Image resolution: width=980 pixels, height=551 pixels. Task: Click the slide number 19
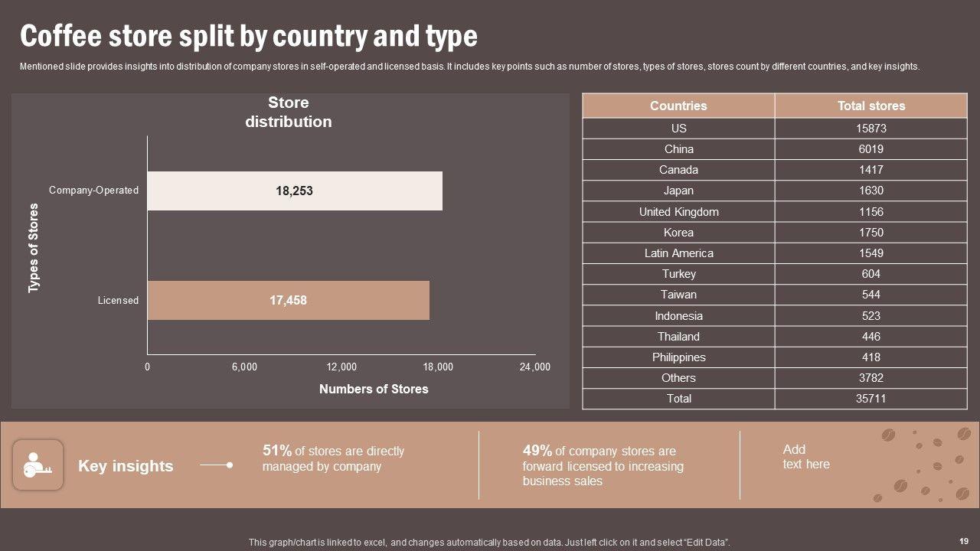tap(963, 540)
